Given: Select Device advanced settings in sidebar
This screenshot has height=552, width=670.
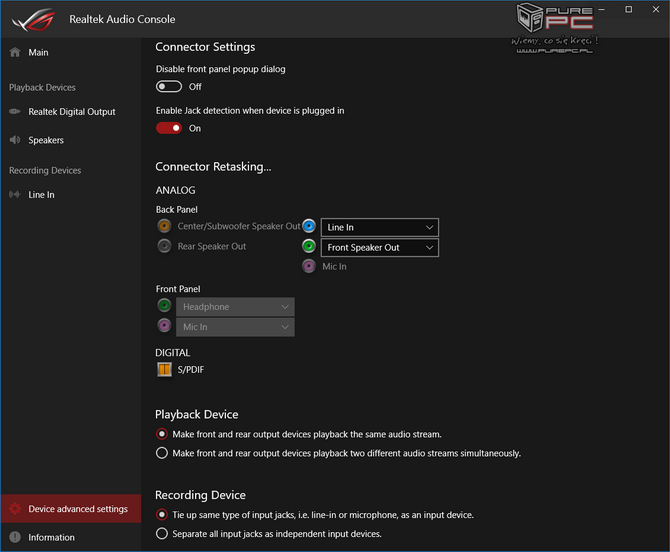Looking at the screenshot, I should tap(71, 509).
